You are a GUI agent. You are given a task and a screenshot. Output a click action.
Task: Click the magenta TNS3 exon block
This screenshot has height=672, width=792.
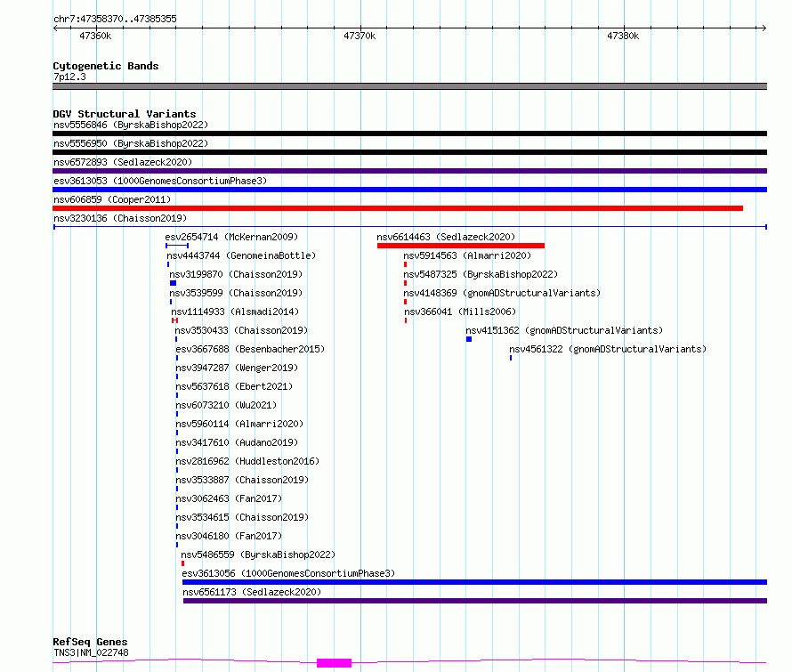pos(334,663)
